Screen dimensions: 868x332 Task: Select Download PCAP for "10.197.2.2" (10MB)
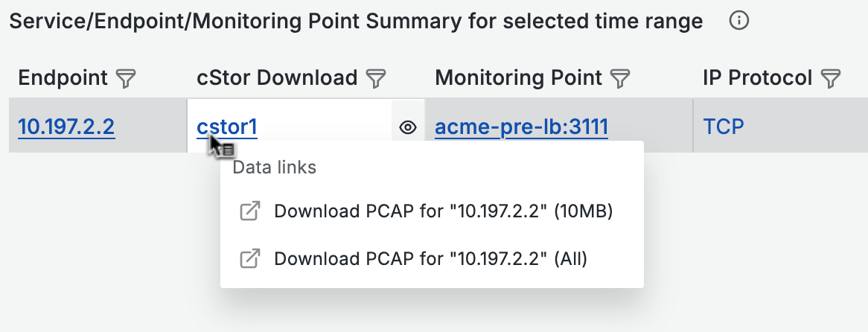point(443,211)
